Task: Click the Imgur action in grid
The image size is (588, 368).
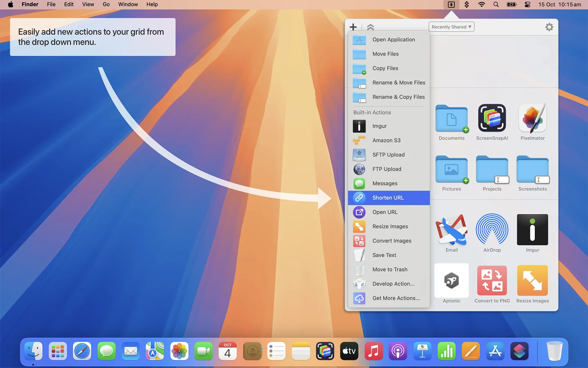Action: coord(532,230)
